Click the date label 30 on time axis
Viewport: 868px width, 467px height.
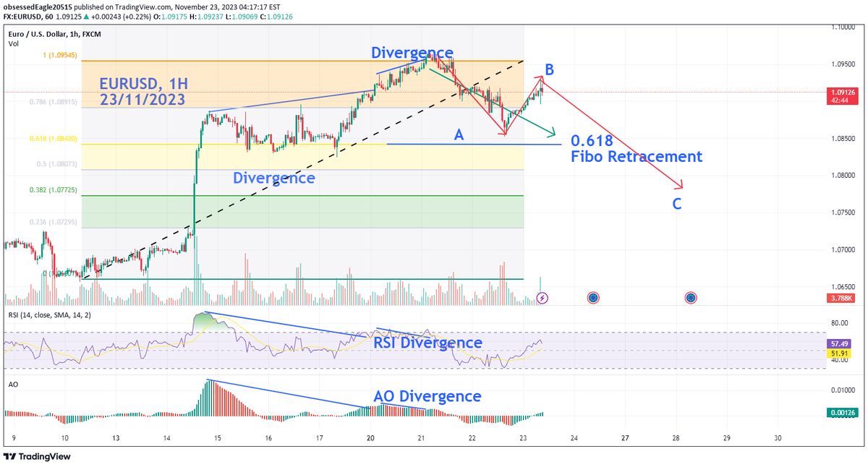[778, 438]
